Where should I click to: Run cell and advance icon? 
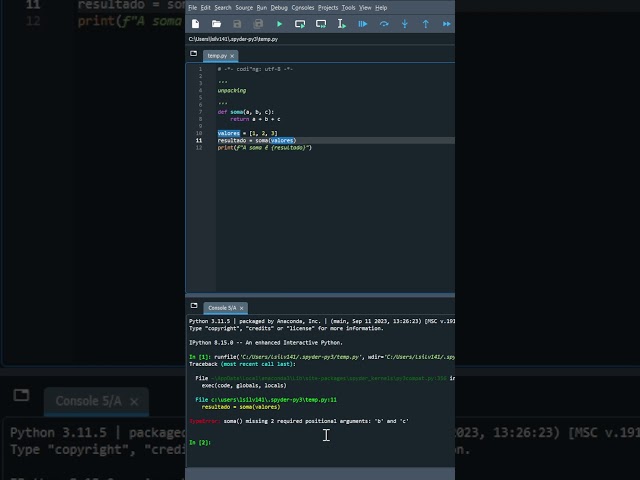321,24
